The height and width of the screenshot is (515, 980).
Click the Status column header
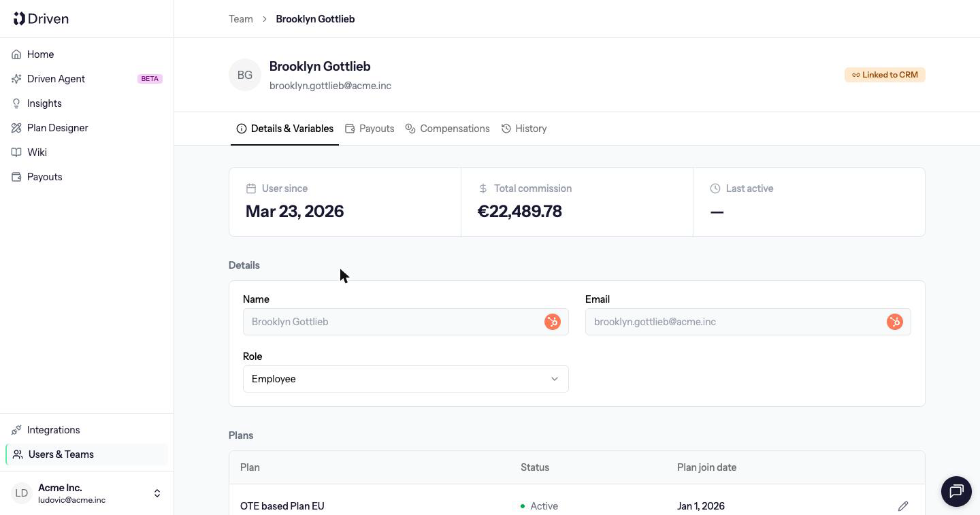535,467
